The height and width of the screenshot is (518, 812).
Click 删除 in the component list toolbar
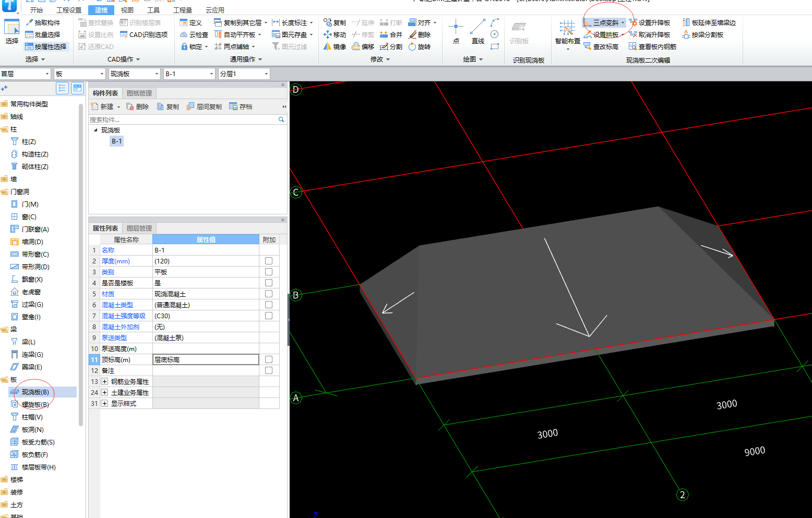coord(138,106)
